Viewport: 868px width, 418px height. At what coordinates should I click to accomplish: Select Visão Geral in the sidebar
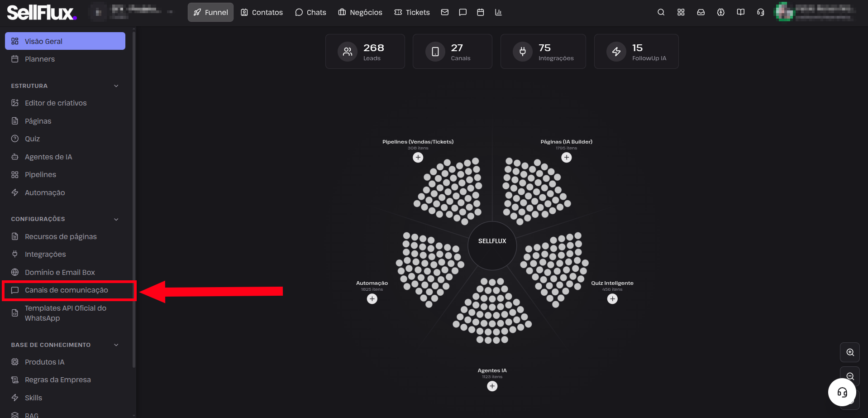[x=65, y=41]
